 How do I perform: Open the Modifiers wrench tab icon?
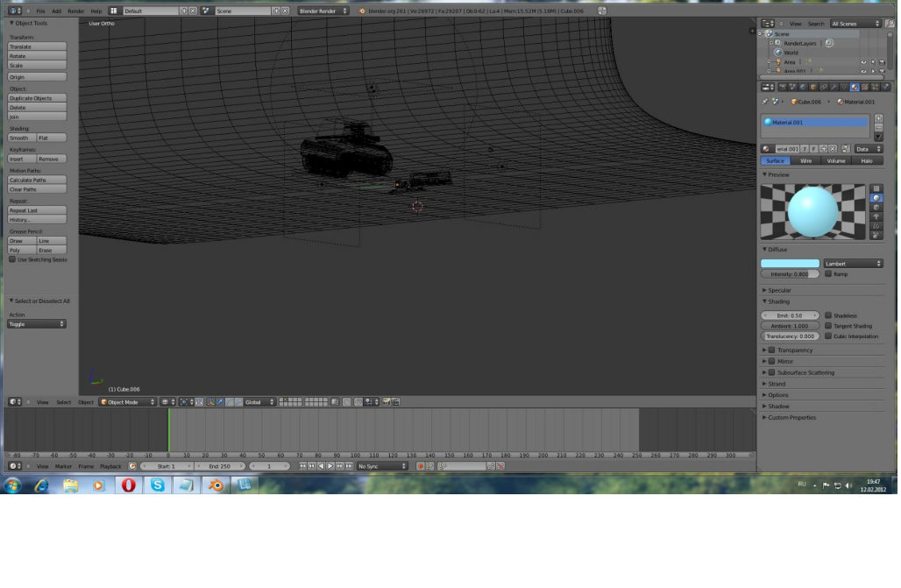(x=833, y=87)
